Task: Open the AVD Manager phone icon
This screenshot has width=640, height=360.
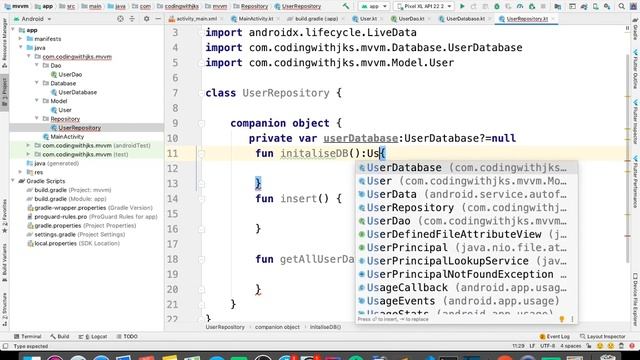Action: point(596,6)
